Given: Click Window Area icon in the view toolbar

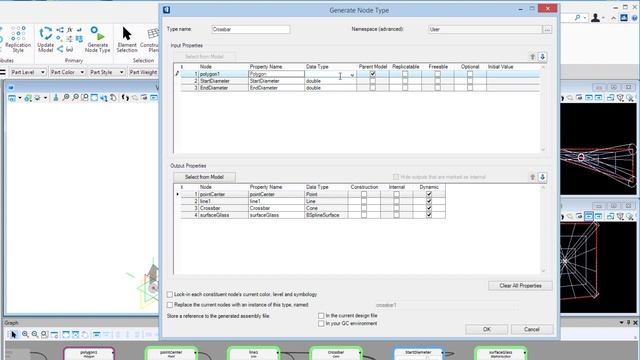Looking at the screenshot, I should [85, 98].
